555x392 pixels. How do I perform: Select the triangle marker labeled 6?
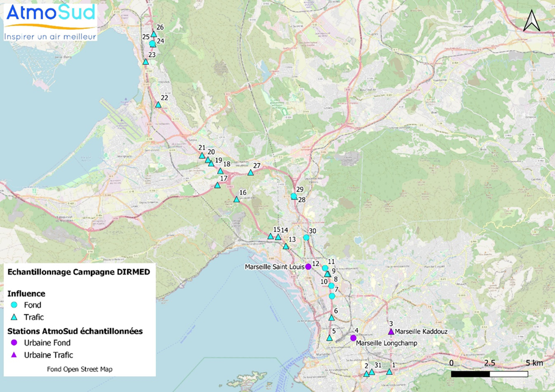[332, 318]
